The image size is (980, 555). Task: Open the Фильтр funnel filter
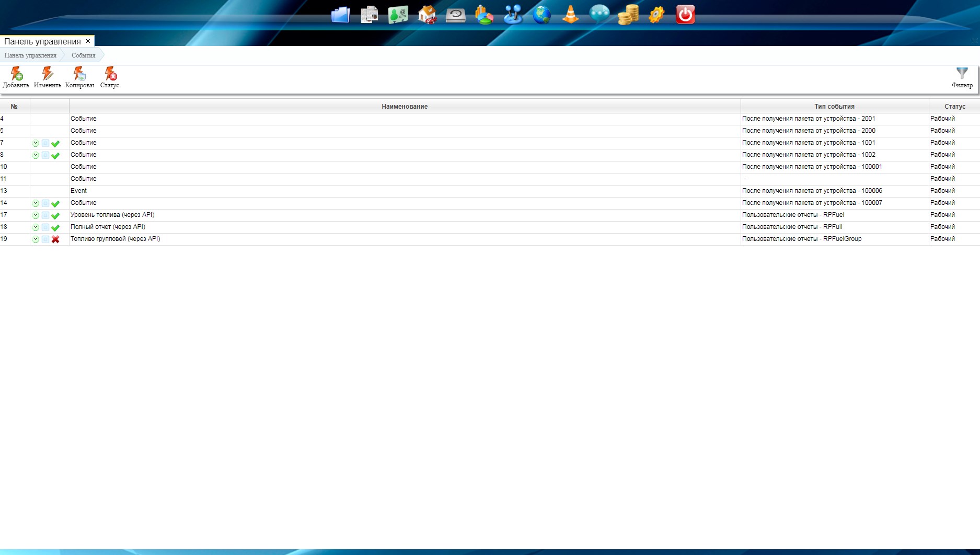[962, 77]
